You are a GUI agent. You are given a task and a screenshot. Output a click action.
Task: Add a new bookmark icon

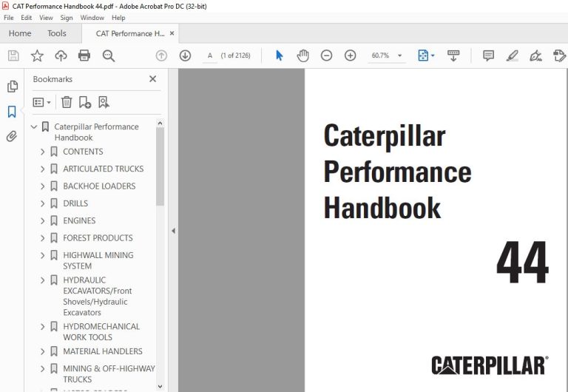pos(85,102)
